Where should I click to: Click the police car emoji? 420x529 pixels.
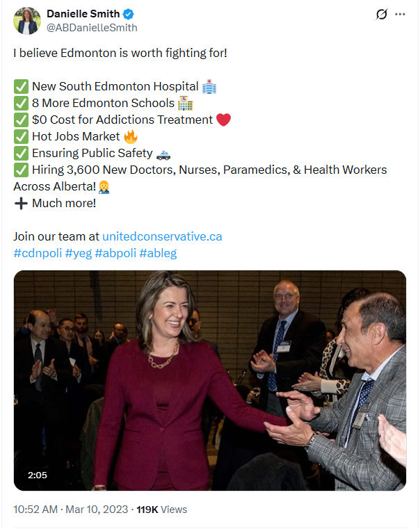(163, 154)
